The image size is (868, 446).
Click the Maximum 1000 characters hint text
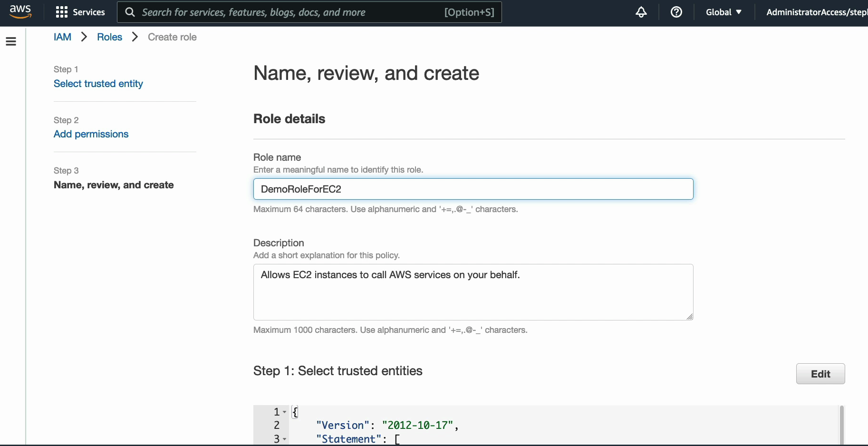pyautogui.click(x=390, y=330)
